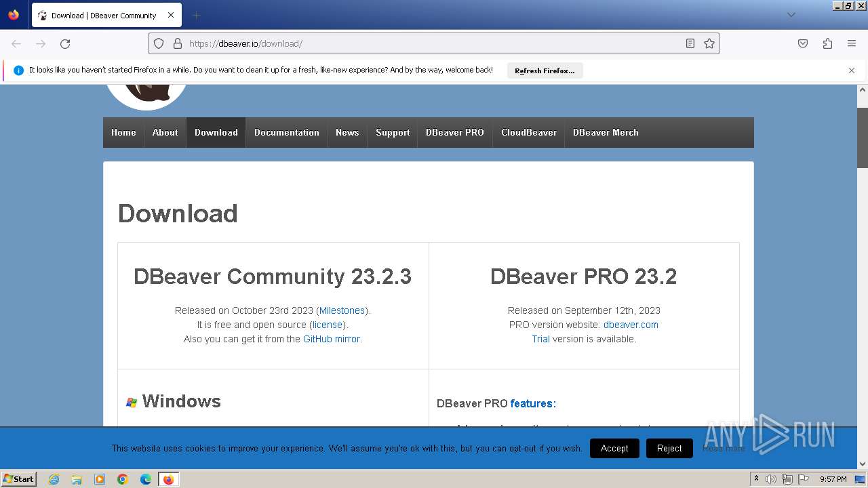Bookmark this page with the star icon
868x488 pixels.
pos(709,43)
